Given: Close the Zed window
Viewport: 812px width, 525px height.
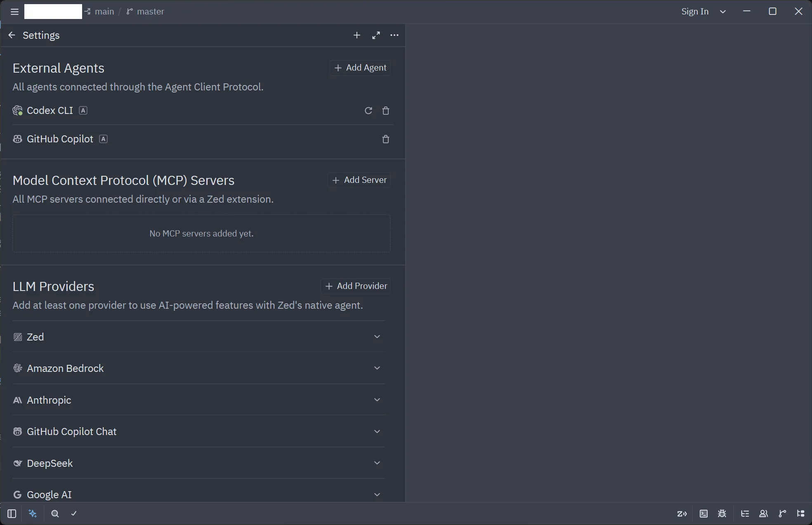Looking at the screenshot, I should [799, 12].
